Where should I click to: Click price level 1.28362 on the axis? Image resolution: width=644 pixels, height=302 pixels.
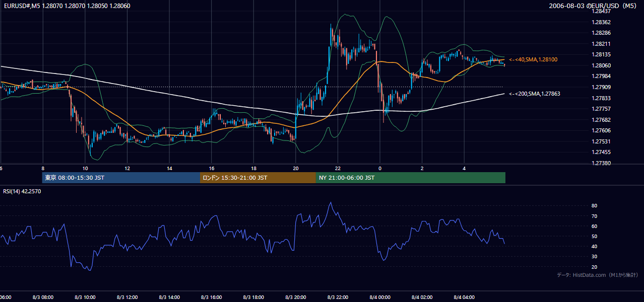[x=601, y=22]
